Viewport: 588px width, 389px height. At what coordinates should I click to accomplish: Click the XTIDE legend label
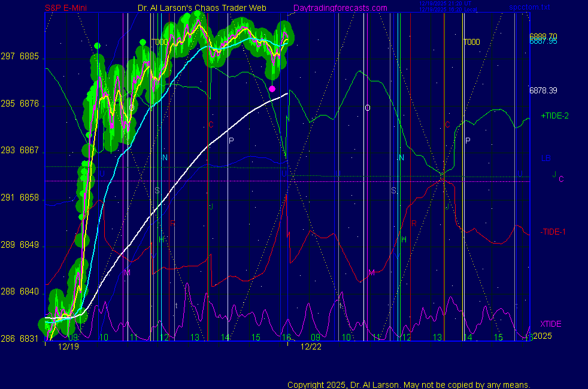(551, 324)
